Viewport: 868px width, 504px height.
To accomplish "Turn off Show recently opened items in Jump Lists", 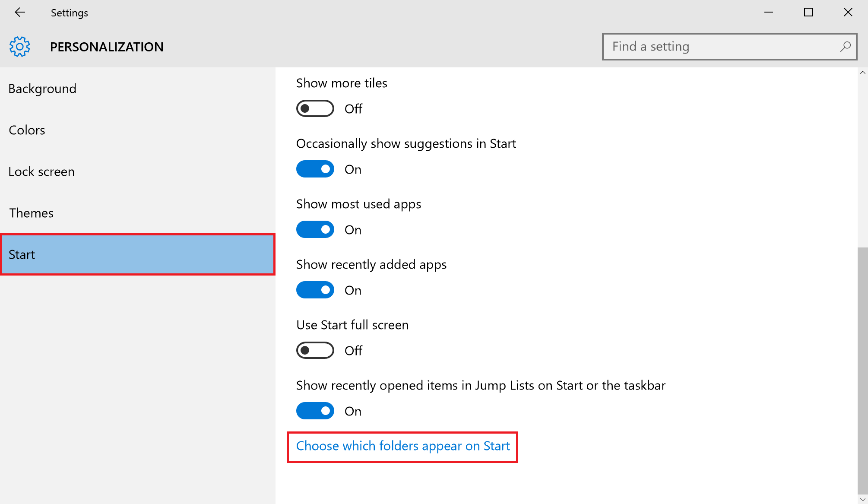I will point(315,411).
